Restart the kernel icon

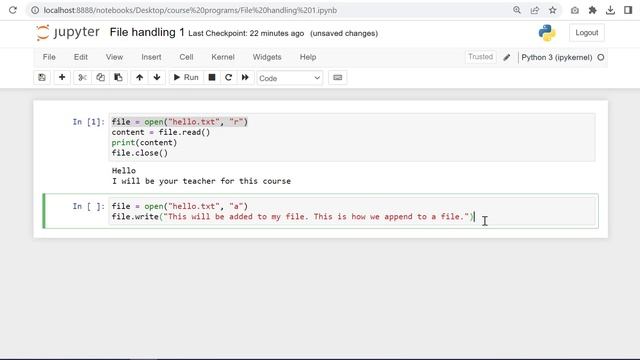tap(229, 78)
